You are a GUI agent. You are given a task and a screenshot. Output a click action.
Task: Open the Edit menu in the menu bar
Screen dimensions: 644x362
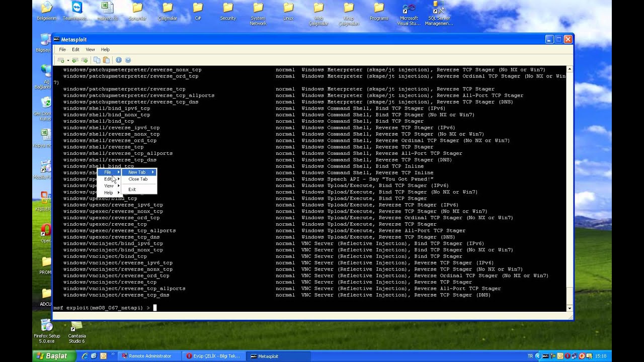tap(75, 50)
